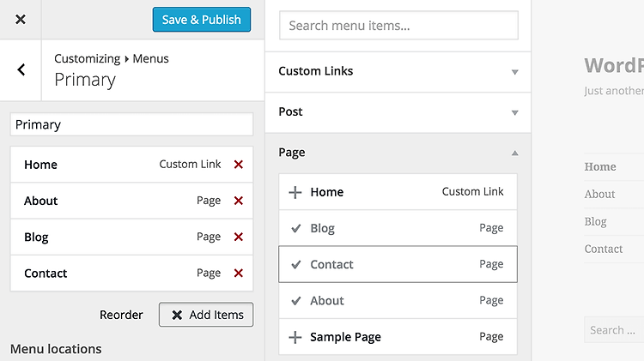The height and width of the screenshot is (361, 644).
Task: Select the About item in Primary menu
Action: click(x=131, y=201)
